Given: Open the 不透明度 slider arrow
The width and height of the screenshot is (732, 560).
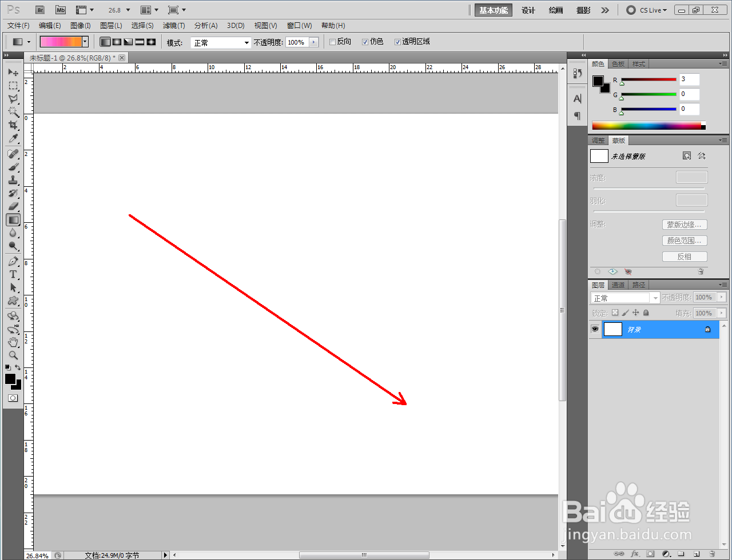Looking at the screenshot, I should [x=313, y=42].
